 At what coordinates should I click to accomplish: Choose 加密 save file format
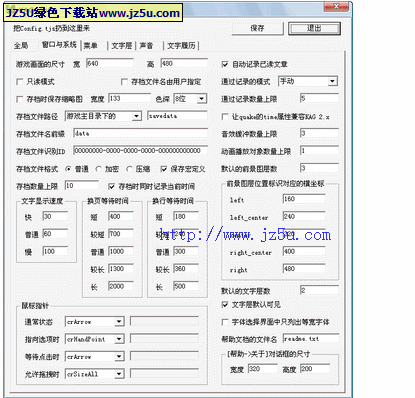tap(99, 169)
